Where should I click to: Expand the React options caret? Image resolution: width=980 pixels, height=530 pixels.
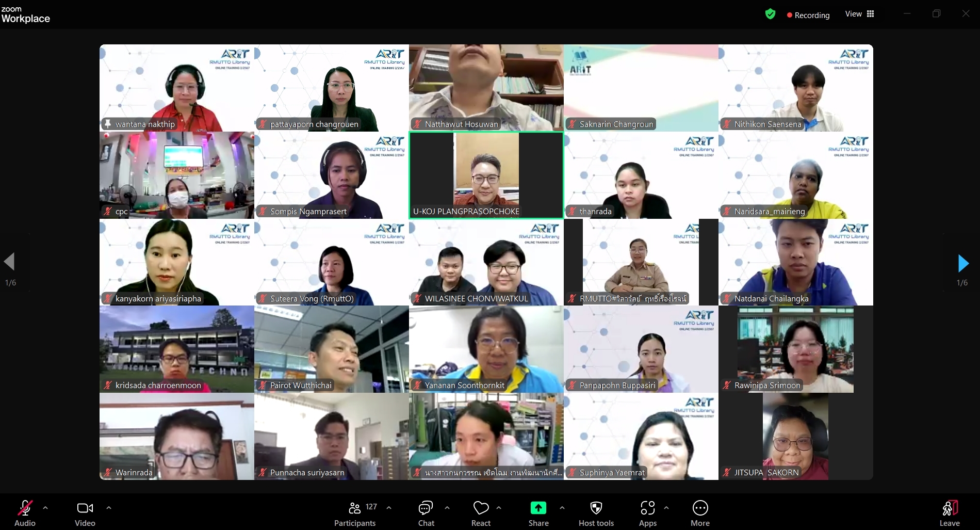tap(499, 508)
